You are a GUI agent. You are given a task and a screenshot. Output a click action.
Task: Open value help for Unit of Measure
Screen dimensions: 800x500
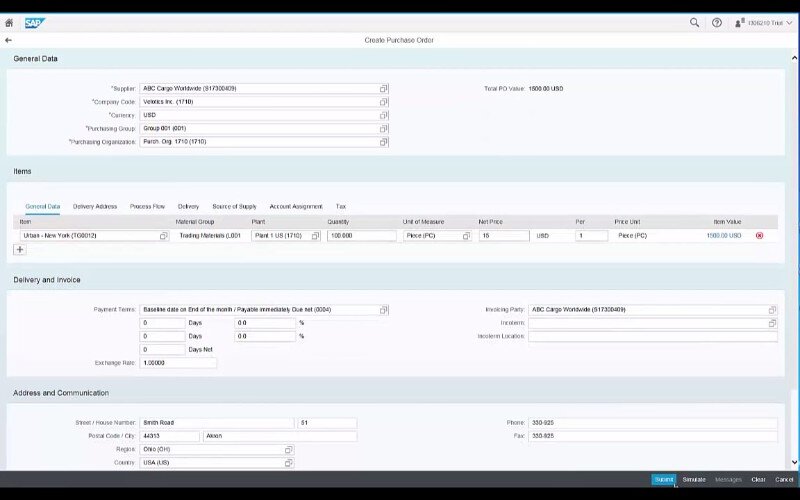466,236
